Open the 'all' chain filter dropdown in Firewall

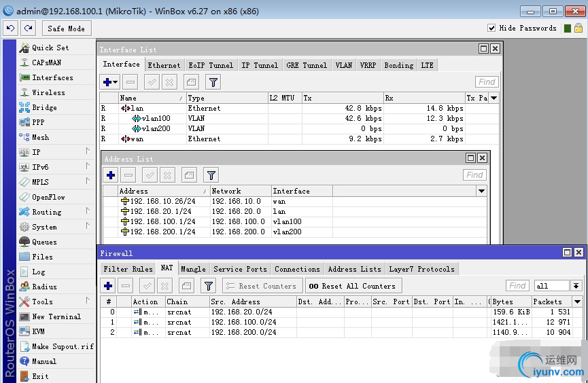pyautogui.click(x=576, y=286)
